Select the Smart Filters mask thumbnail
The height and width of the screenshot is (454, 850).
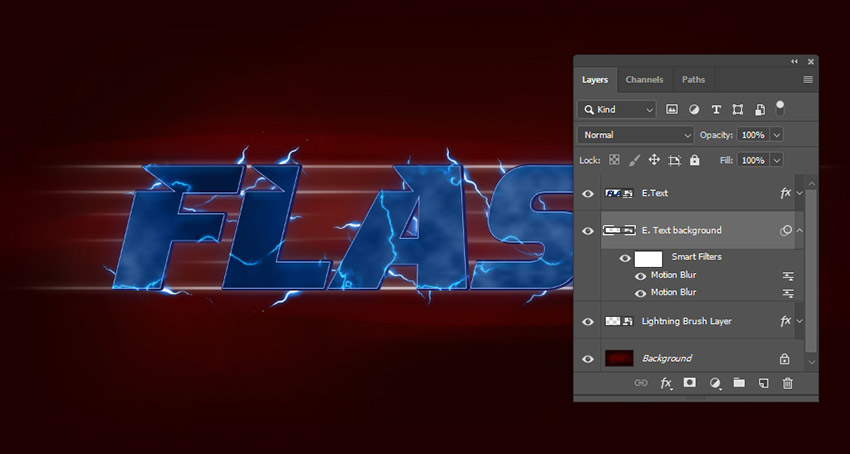pyautogui.click(x=648, y=258)
